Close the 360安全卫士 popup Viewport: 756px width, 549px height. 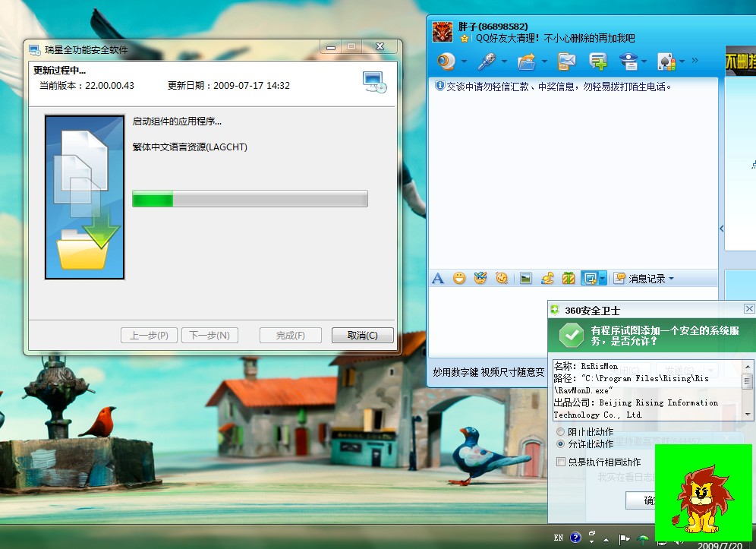click(748, 309)
